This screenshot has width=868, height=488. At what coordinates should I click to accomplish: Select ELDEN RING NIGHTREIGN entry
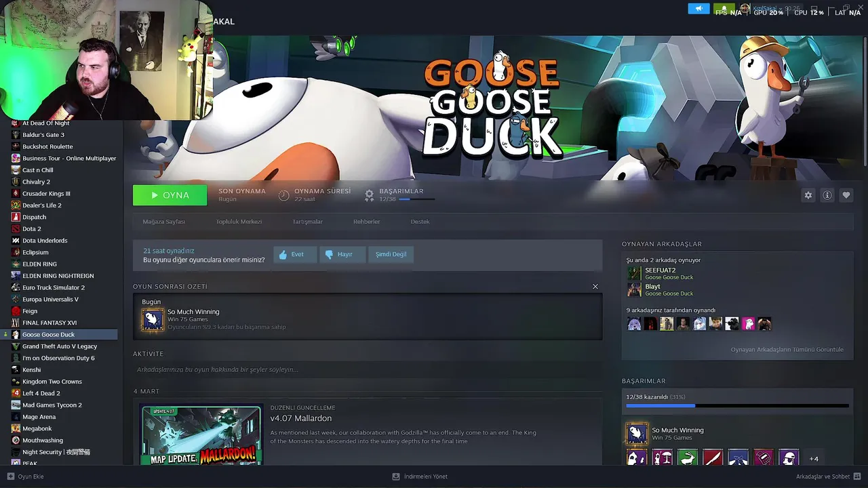coord(60,276)
